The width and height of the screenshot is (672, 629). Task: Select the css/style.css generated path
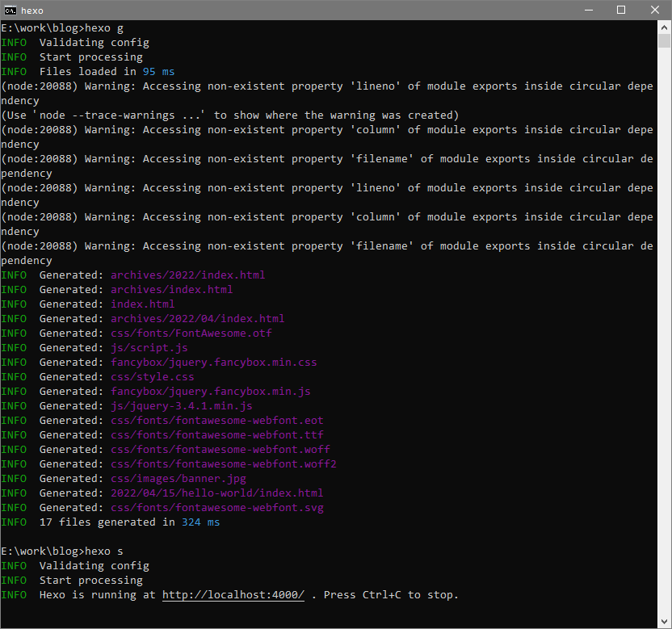152,377
